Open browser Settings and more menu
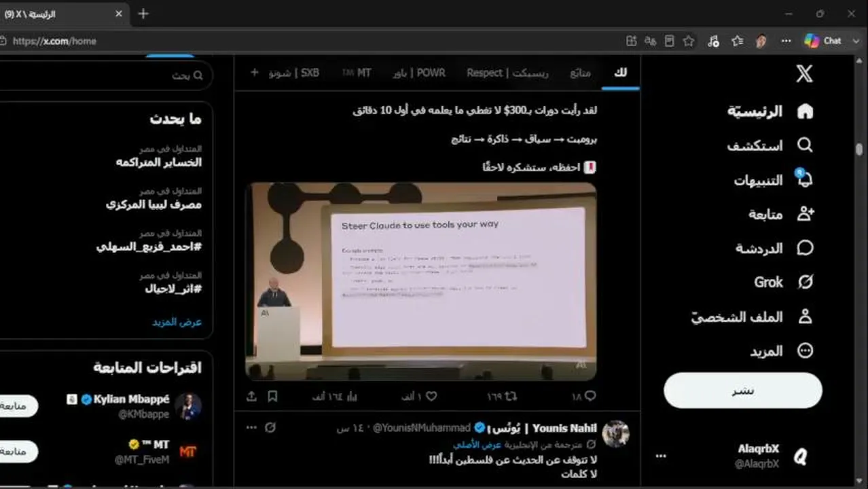This screenshot has height=489, width=868. click(x=786, y=41)
